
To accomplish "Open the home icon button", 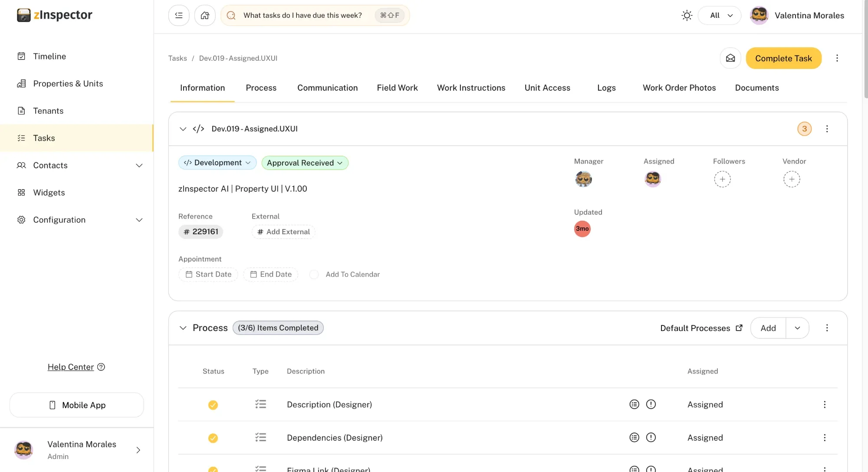I will click(205, 15).
